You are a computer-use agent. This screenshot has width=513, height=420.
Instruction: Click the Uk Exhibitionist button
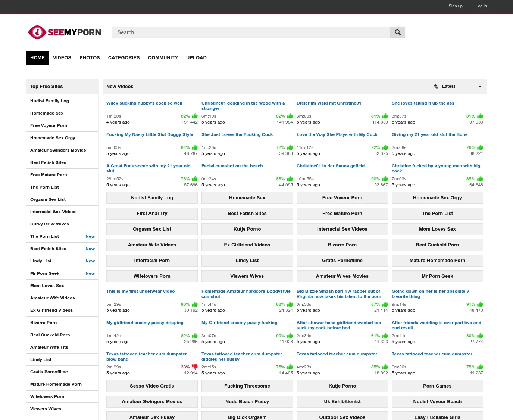[x=342, y=402]
